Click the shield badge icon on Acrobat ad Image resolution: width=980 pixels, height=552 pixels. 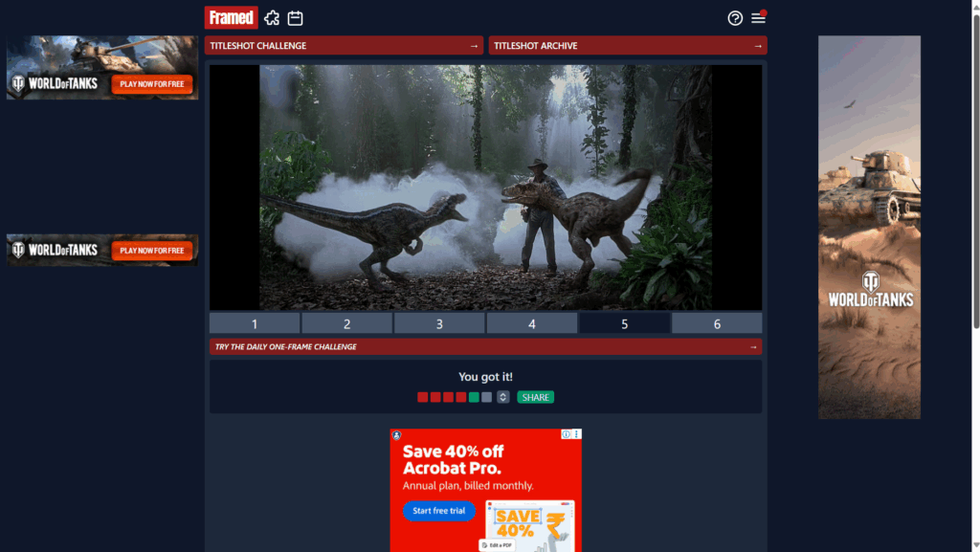[396, 435]
